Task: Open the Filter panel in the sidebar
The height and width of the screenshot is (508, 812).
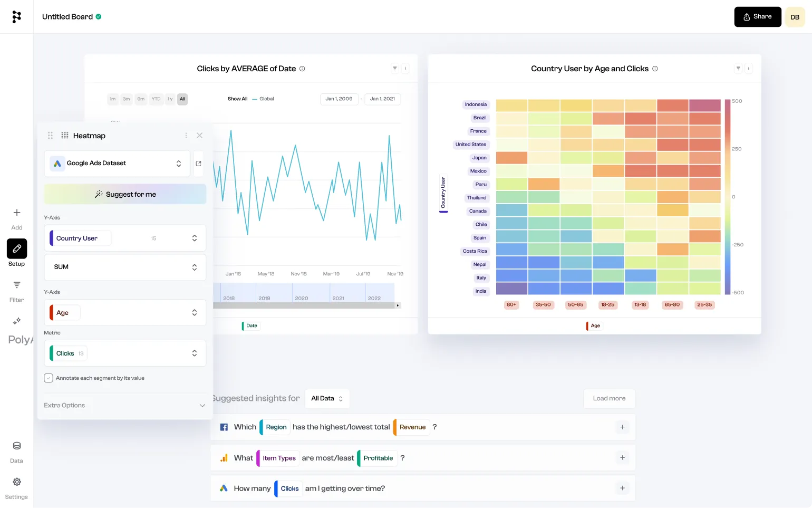Action: coord(16,289)
